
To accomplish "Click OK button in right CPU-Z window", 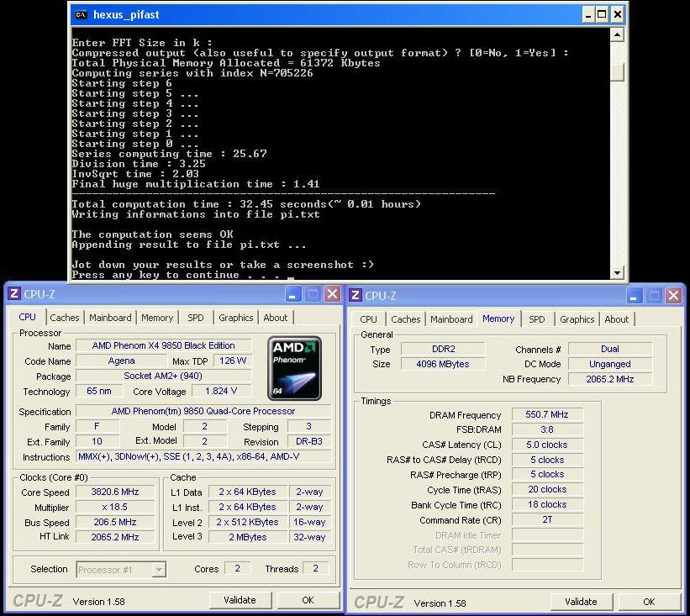I will (x=649, y=602).
